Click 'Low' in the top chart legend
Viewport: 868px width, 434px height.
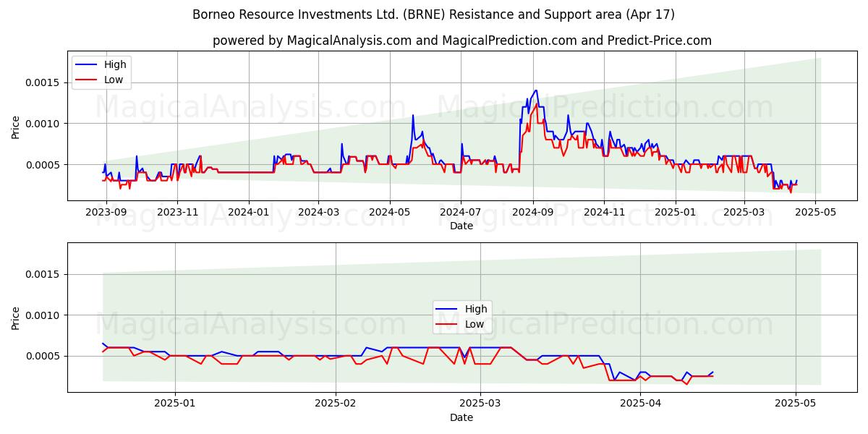[114, 80]
